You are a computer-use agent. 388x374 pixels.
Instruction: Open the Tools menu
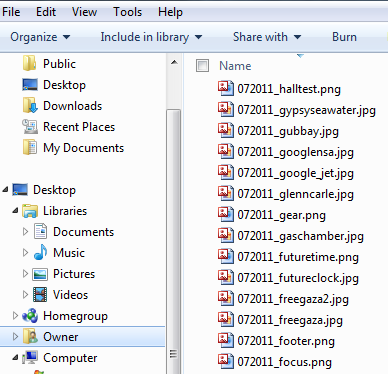pos(128,12)
